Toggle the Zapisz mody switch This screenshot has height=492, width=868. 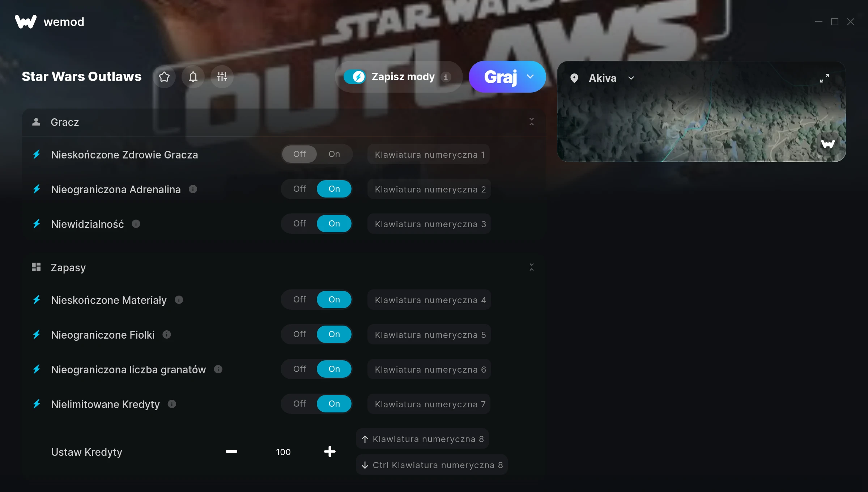point(354,77)
